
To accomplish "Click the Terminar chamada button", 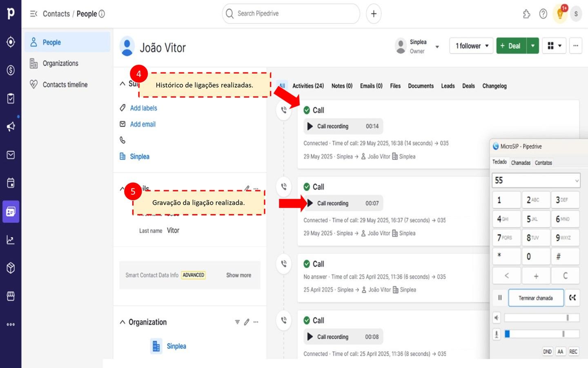I will tap(536, 298).
